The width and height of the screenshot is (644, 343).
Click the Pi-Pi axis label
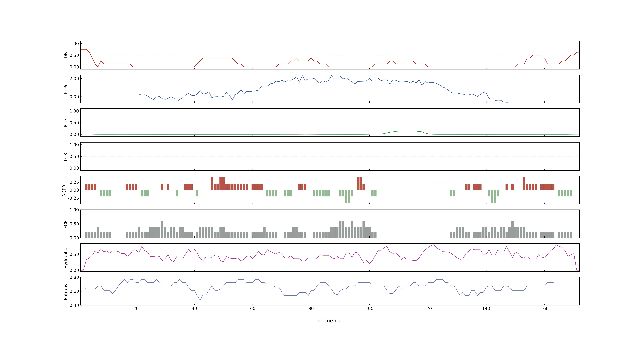(x=66, y=89)
